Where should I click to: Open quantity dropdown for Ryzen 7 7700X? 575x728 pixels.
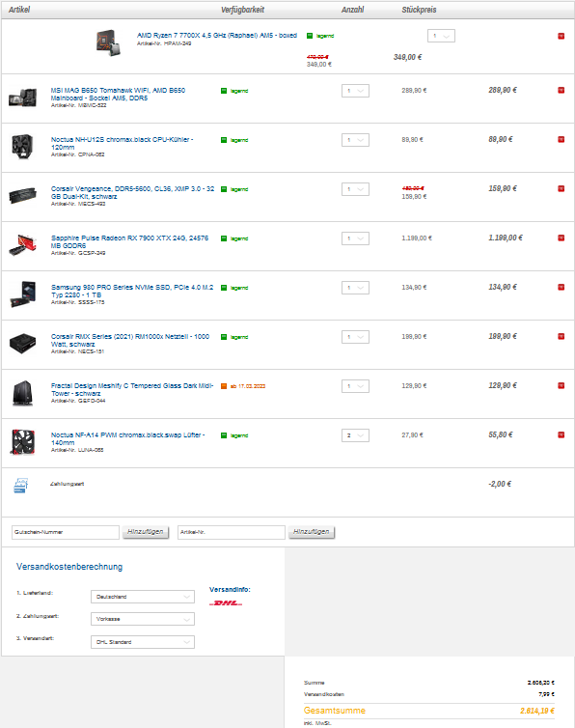coord(441,36)
